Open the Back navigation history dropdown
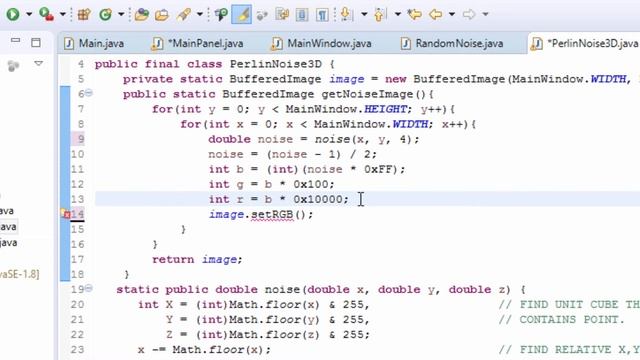This screenshot has width=640, height=360. pyautogui.click(x=452, y=15)
